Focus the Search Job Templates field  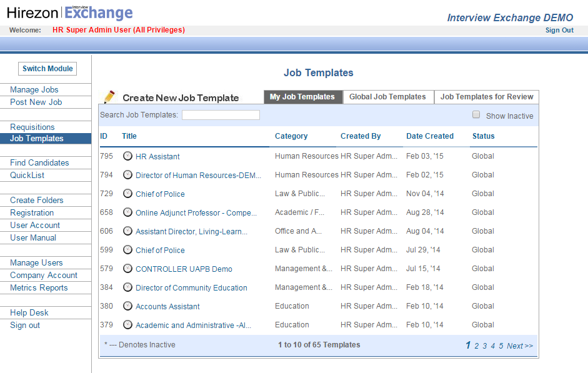coord(221,115)
